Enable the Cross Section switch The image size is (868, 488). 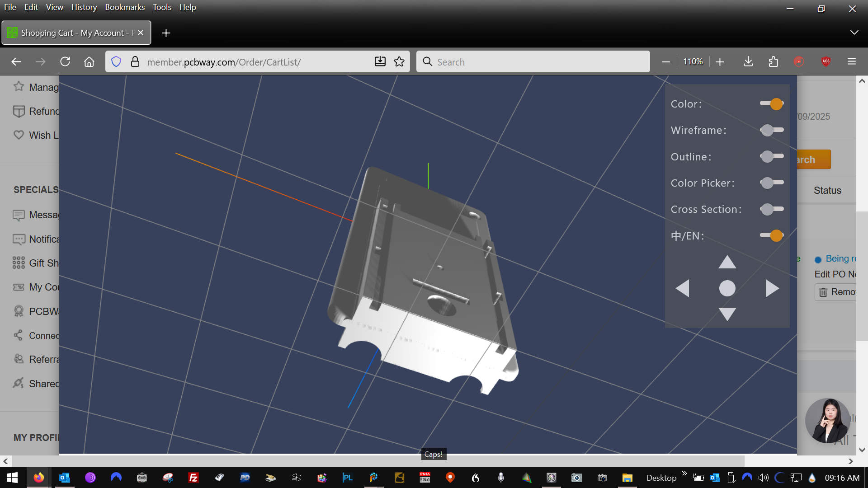(771, 209)
